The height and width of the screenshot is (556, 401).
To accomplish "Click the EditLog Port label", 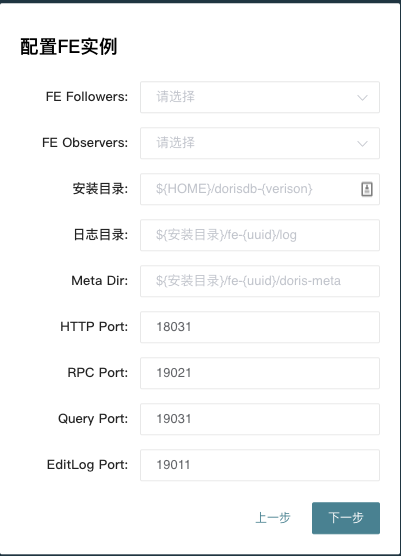I will [x=88, y=465].
